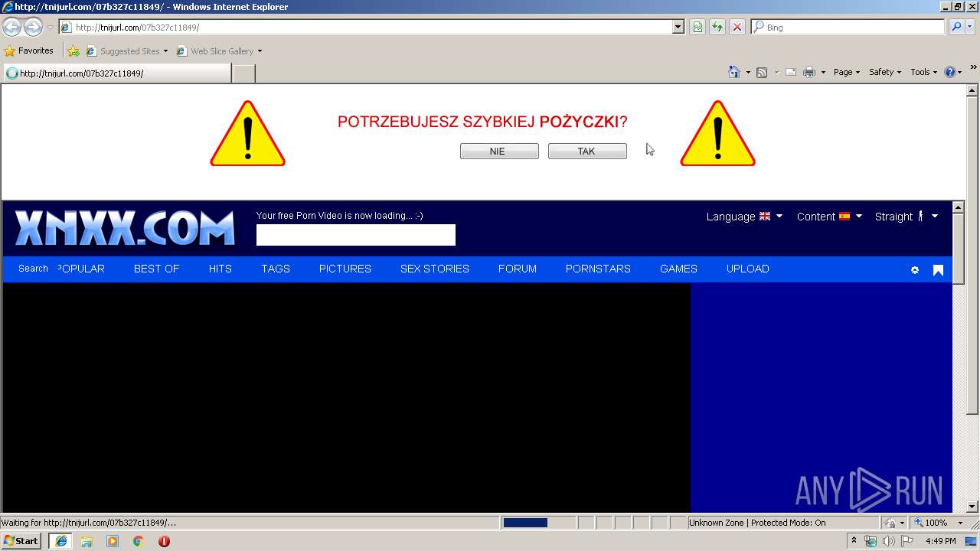Click the left yellow warning triangle

tap(247, 134)
